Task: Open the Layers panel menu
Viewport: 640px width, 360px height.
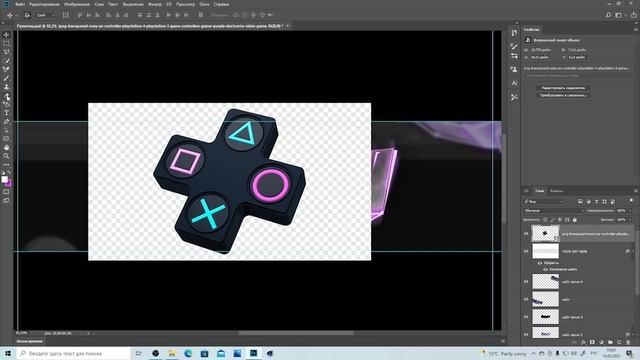Action: pos(636,191)
